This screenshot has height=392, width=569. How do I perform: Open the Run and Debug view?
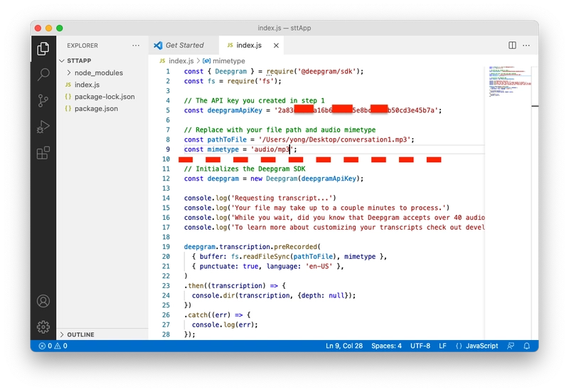43,127
